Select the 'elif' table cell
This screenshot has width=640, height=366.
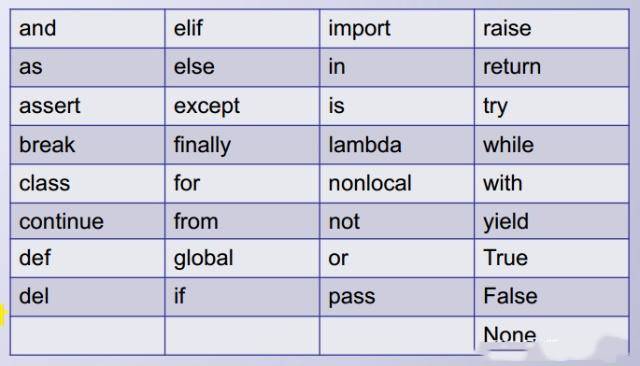[x=242, y=29]
